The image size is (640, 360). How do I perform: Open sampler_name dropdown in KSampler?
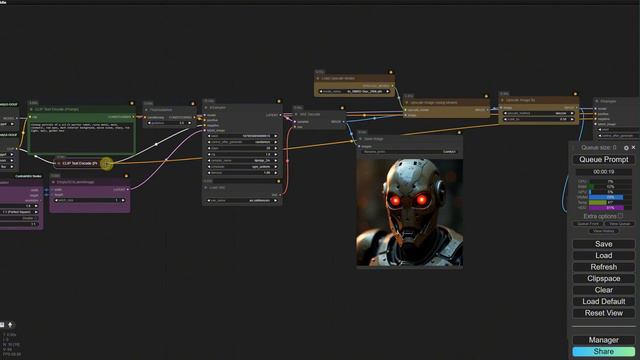tap(242, 160)
